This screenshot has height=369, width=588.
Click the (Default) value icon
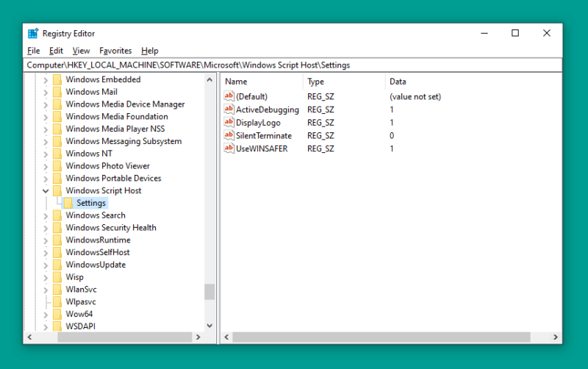click(x=229, y=96)
